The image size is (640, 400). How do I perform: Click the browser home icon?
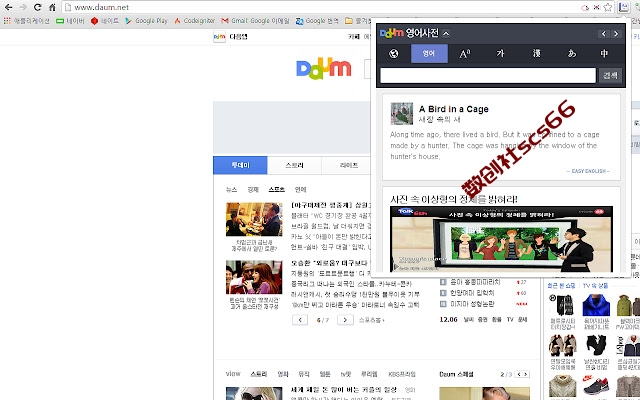52,7
